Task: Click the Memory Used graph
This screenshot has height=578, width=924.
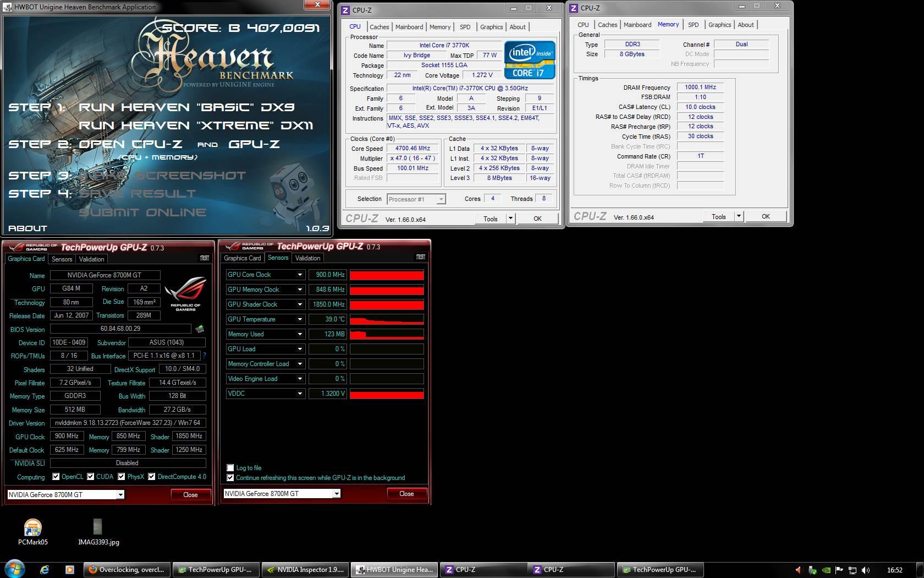Action: pos(387,334)
